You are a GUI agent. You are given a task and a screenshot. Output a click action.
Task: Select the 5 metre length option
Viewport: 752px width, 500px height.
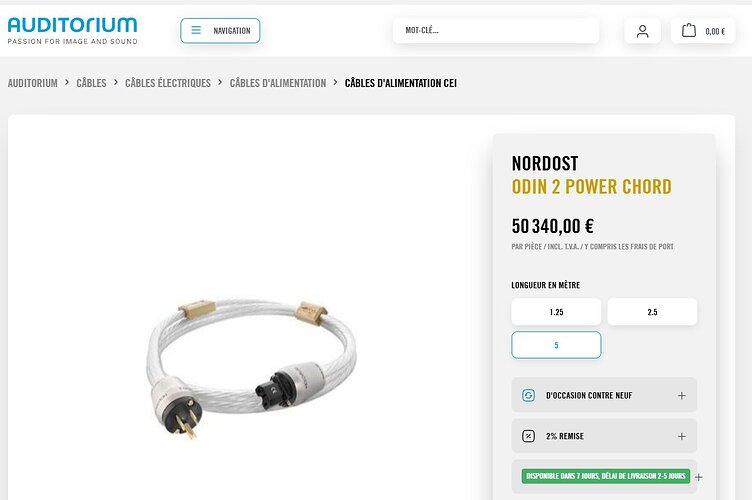point(556,345)
